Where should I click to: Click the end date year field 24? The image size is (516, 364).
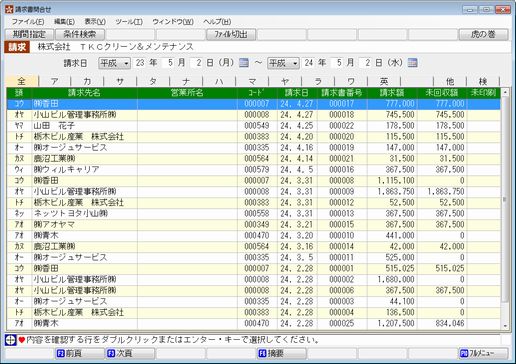pyautogui.click(x=309, y=63)
